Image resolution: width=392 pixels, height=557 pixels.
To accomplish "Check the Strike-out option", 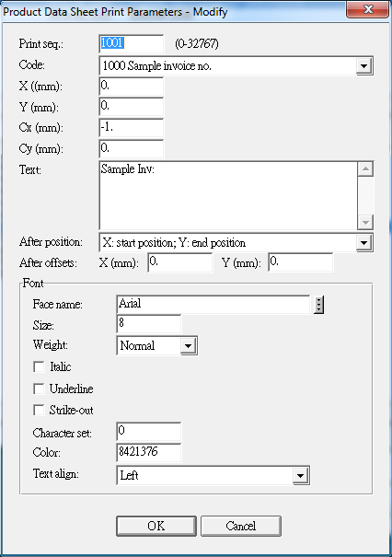I will point(39,410).
